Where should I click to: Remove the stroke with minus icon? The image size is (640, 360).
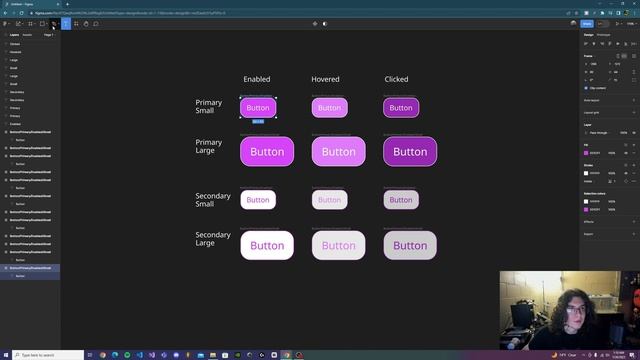tap(634, 173)
